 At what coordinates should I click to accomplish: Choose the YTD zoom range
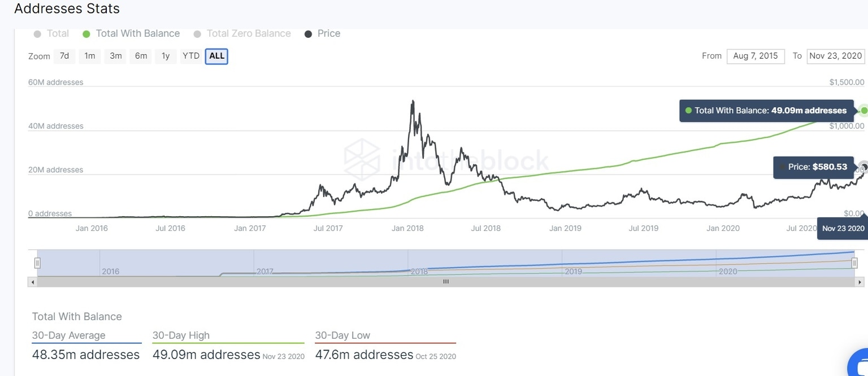tap(191, 56)
